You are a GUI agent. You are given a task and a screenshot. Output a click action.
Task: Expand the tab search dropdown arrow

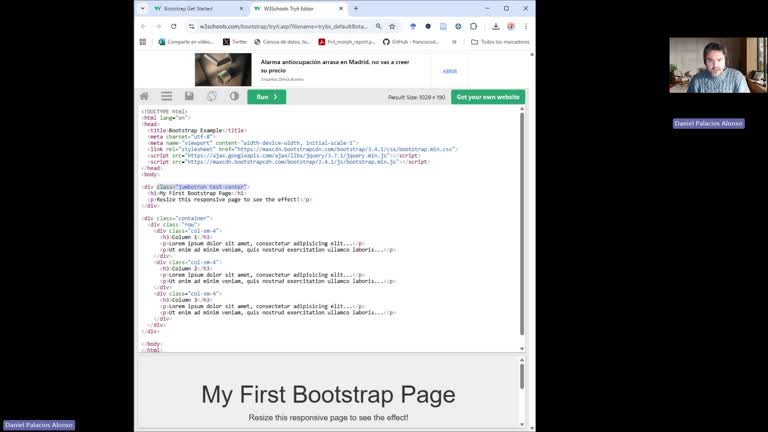pos(143,9)
